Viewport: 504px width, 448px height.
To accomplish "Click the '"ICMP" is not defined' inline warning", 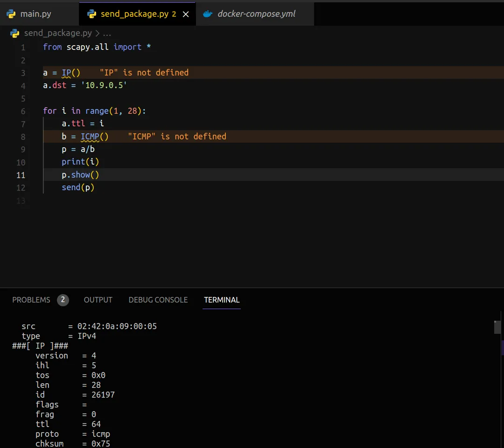I will pos(177,137).
